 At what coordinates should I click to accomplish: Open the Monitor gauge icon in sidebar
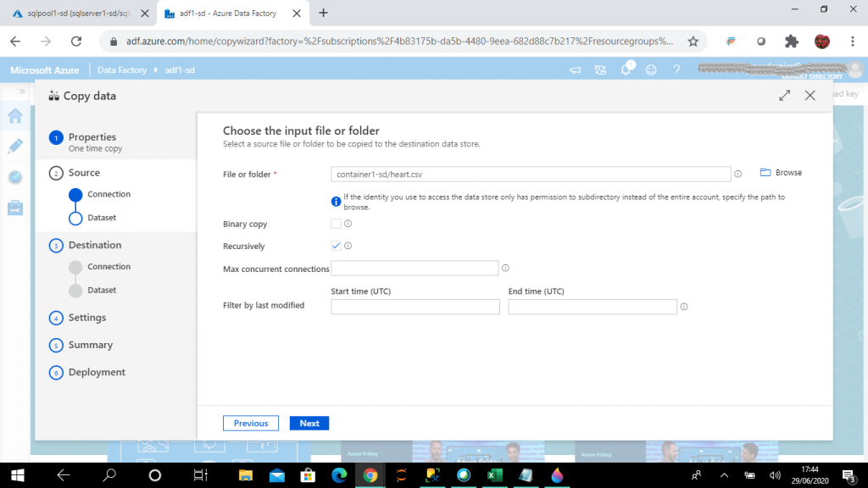pyautogui.click(x=15, y=177)
